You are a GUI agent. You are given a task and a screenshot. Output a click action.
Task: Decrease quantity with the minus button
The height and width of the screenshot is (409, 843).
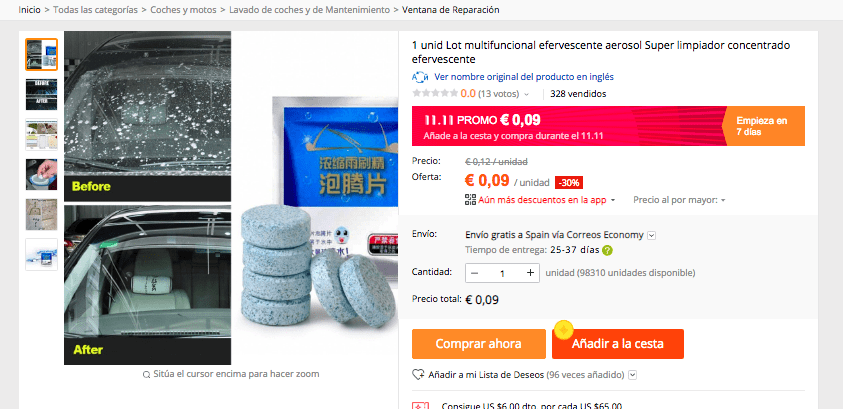point(474,273)
